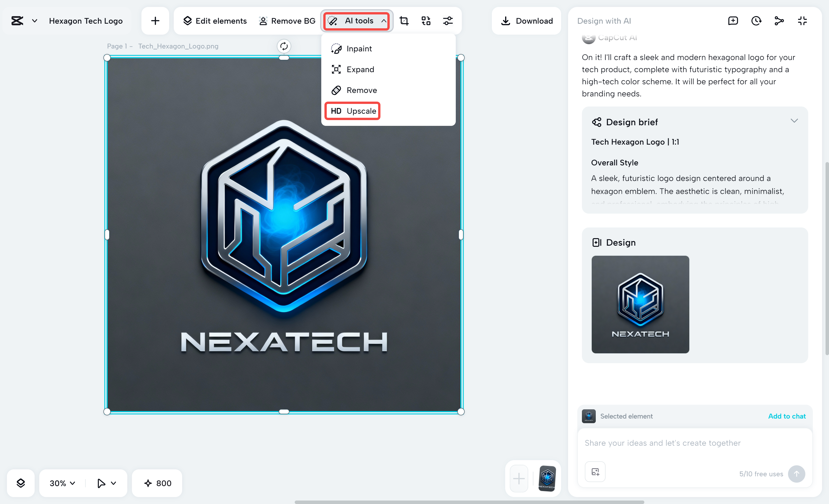The image size is (829, 504).
Task: Click the chat panel vertical scrollbar
Action: click(827, 258)
